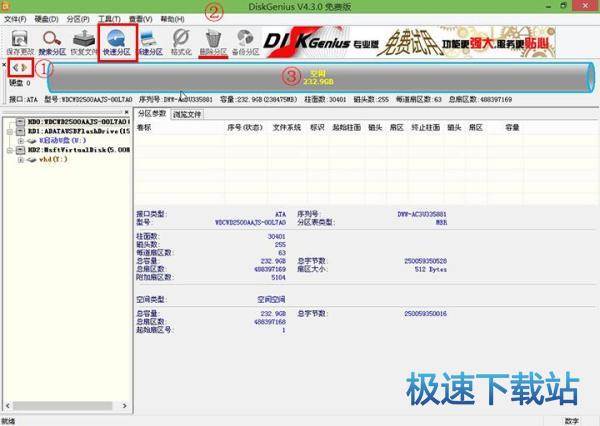Expand the vhd (Y:) tree node
The width and height of the screenshot is (600, 426).
coord(21,159)
